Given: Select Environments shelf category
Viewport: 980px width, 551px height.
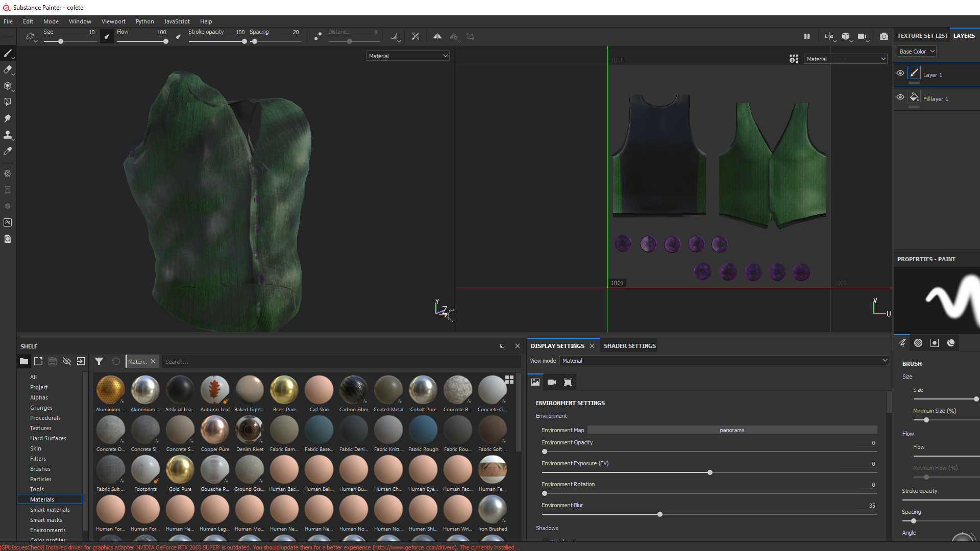Looking at the screenshot, I should click(48, 530).
